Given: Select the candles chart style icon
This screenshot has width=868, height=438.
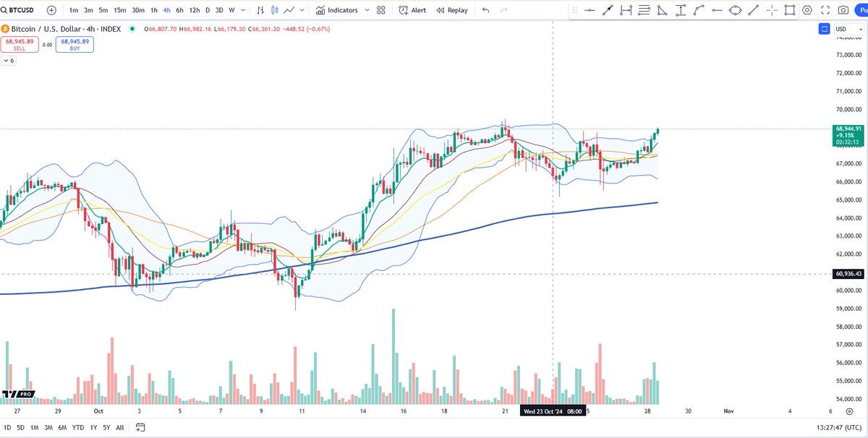Looking at the screenshot, I should (x=275, y=11).
